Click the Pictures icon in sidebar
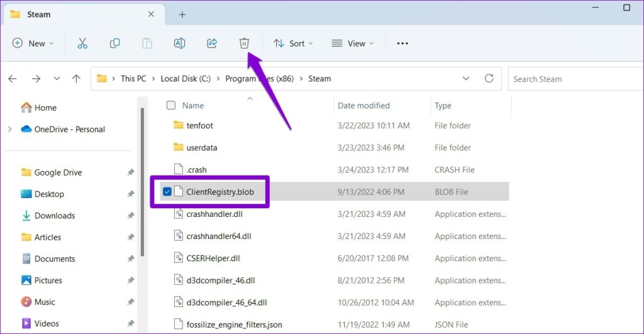 coord(26,280)
